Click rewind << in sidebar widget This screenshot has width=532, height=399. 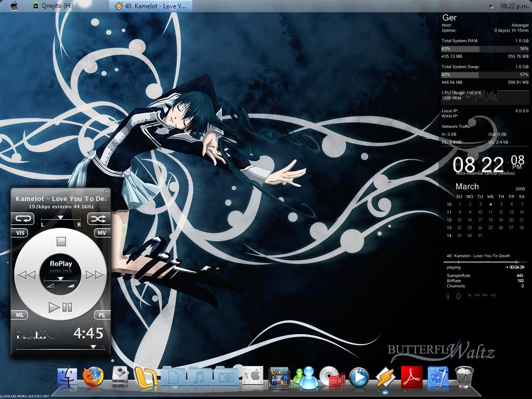click(x=477, y=295)
